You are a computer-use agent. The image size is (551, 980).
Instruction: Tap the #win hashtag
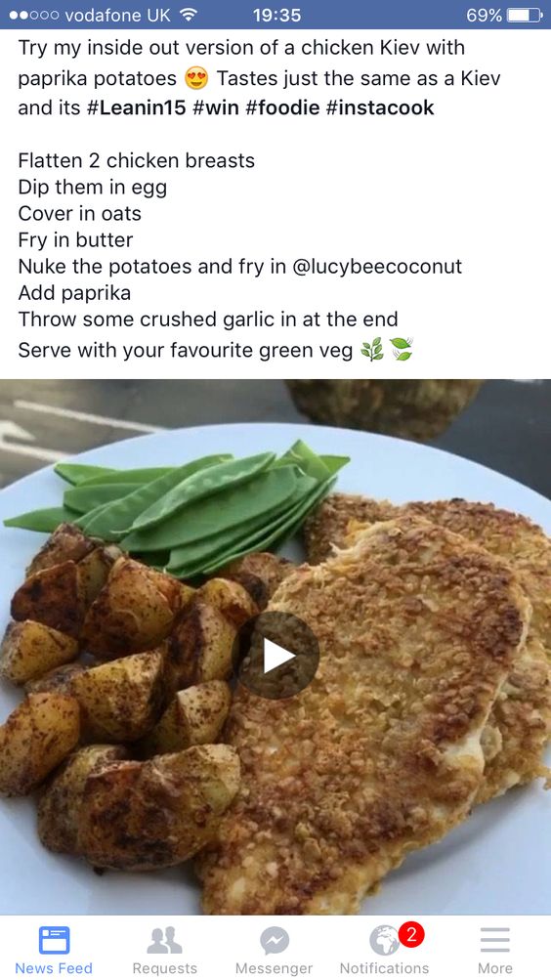pyautogui.click(x=216, y=107)
